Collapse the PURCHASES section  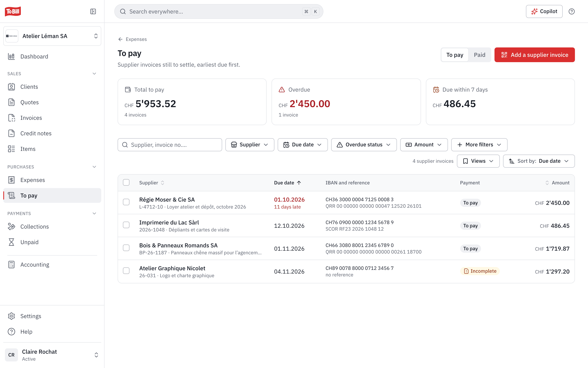coord(95,167)
